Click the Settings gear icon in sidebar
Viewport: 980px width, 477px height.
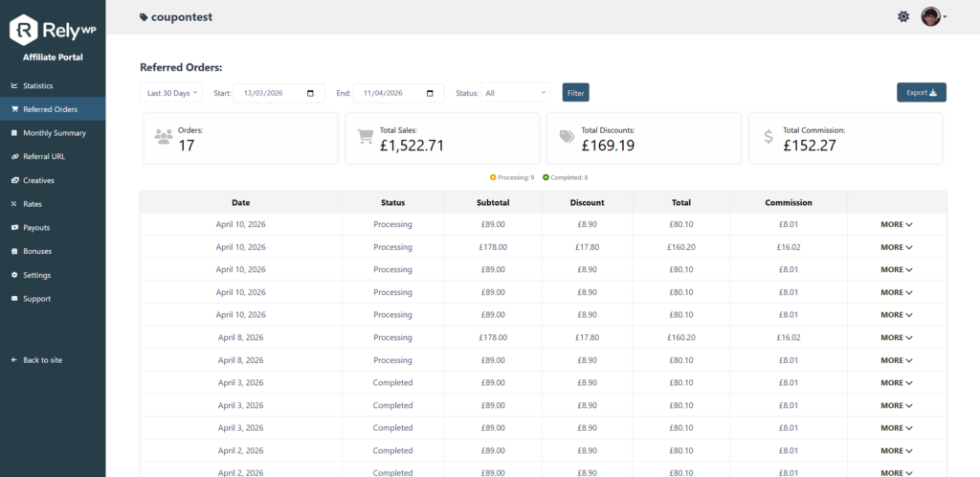pyautogui.click(x=14, y=275)
